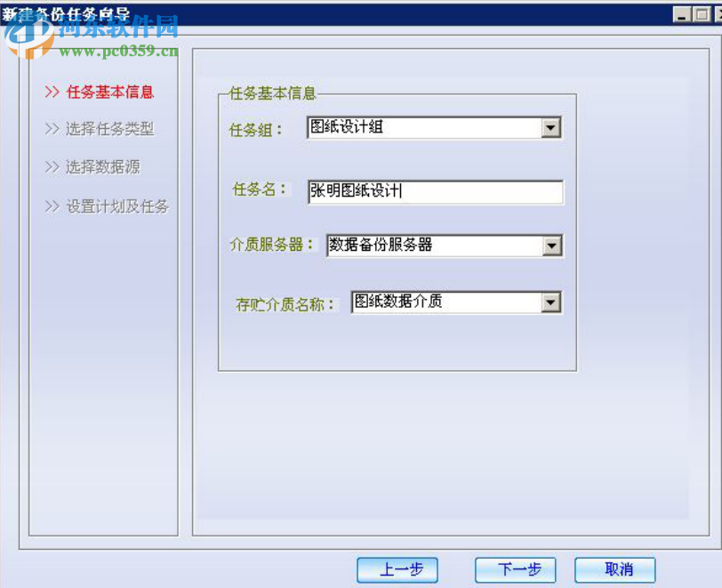
Task: Click the 取消 button
Action: (x=616, y=570)
